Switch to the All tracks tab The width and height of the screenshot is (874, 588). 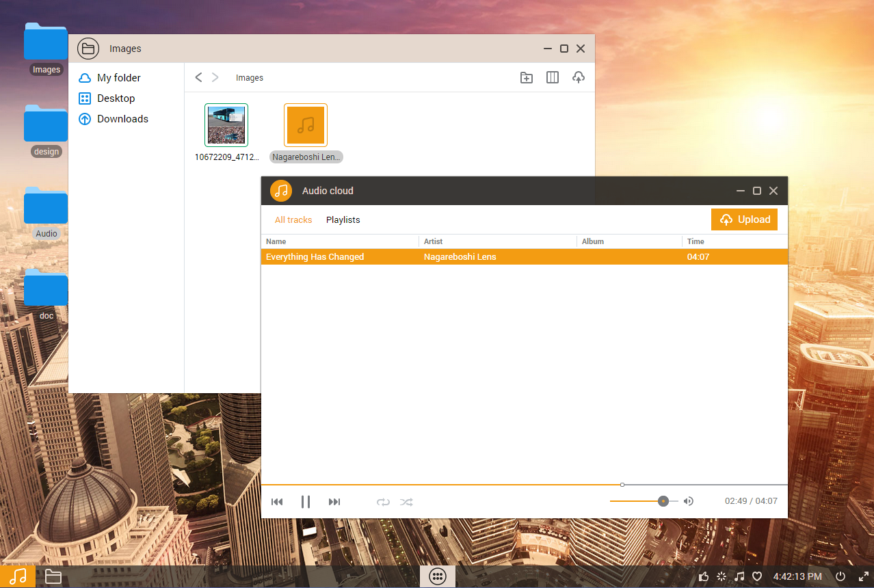tap(293, 220)
